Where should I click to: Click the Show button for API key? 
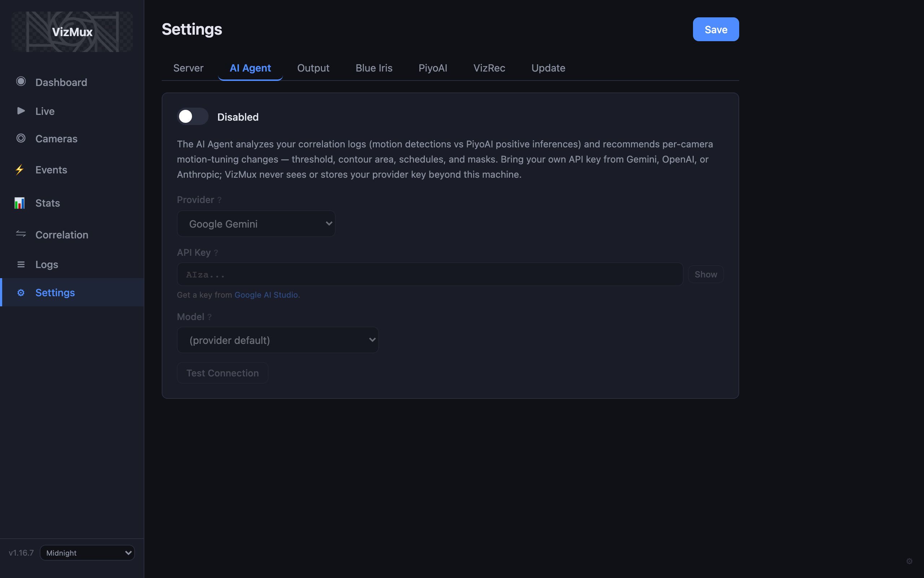[x=706, y=274]
